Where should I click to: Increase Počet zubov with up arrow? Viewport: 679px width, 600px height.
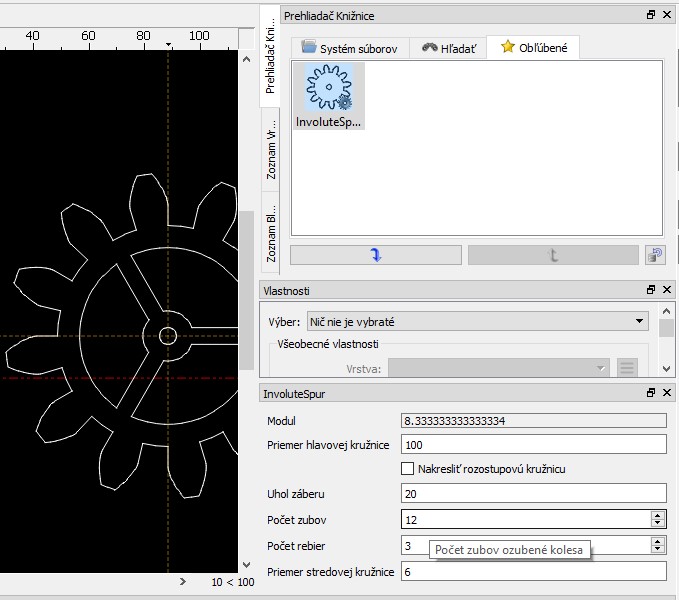click(657, 514)
